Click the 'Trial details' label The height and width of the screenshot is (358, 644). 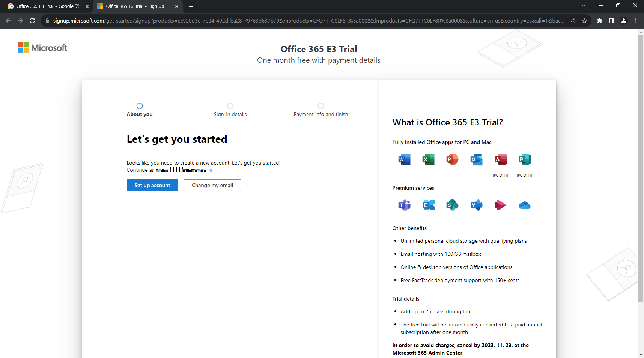[406, 299]
